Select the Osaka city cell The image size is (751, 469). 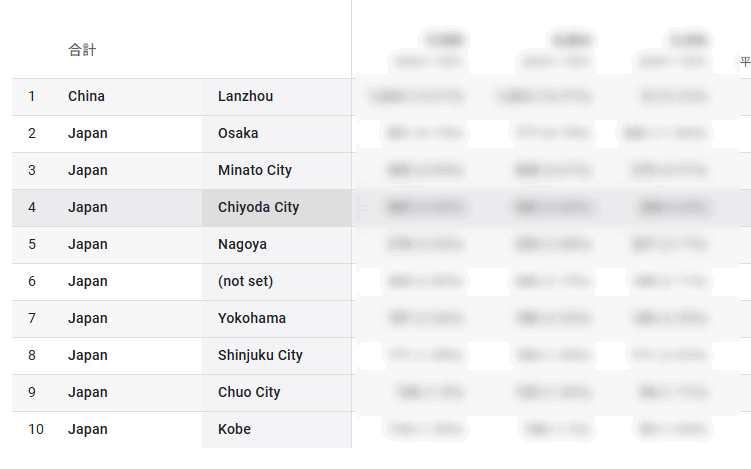238,134
